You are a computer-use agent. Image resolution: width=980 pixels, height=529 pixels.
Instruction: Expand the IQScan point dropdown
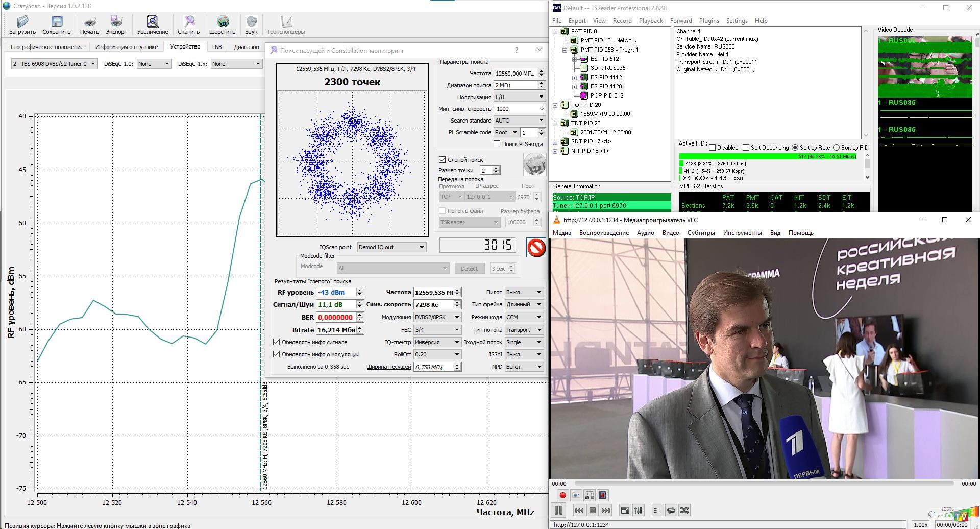point(391,247)
